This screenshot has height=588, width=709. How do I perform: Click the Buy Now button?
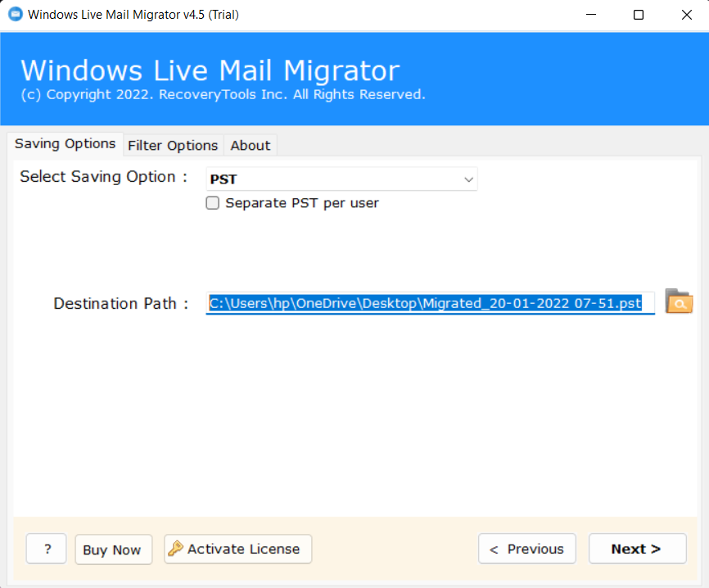pyautogui.click(x=114, y=550)
